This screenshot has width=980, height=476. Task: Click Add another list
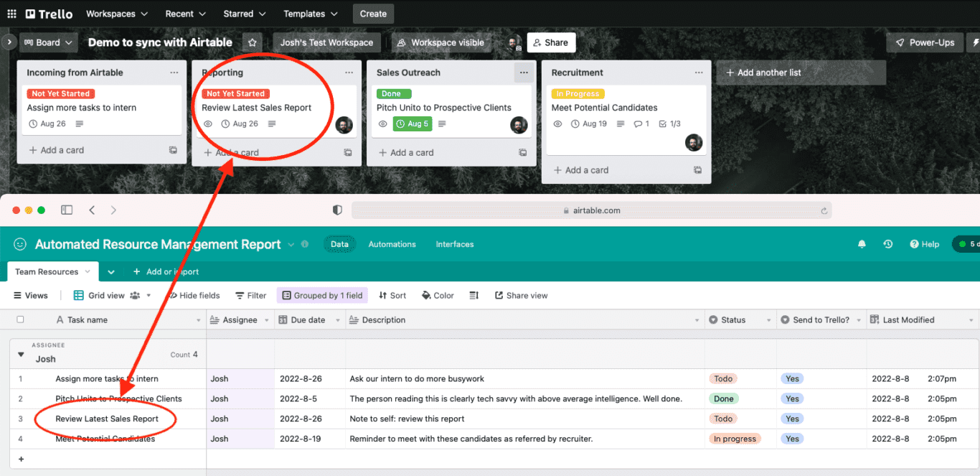tap(801, 73)
